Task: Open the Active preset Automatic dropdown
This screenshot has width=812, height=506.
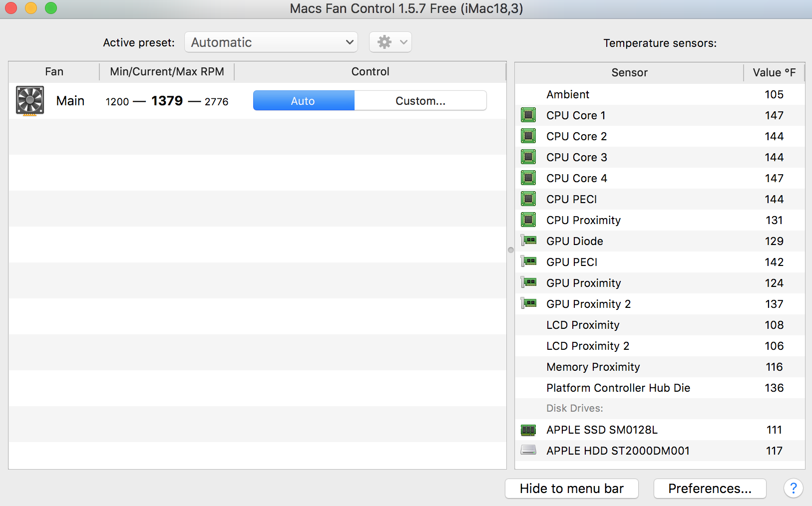Action: [271, 42]
